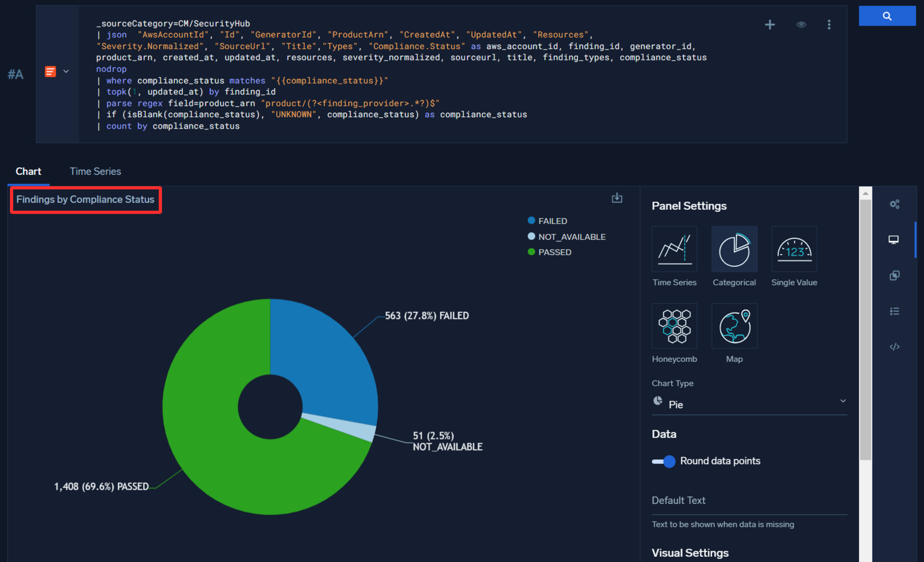Toggle query preview with the eye icon
This screenshot has width=924, height=562.
tap(801, 25)
